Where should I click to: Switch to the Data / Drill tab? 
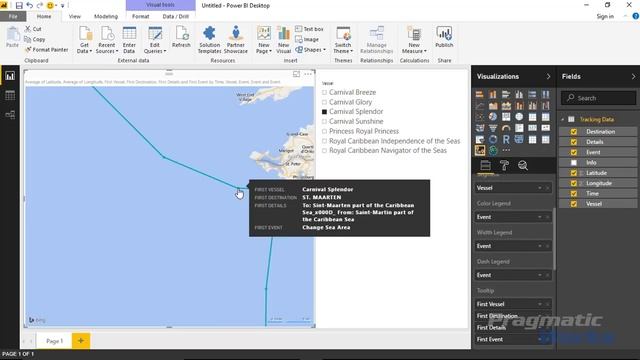coord(176,16)
